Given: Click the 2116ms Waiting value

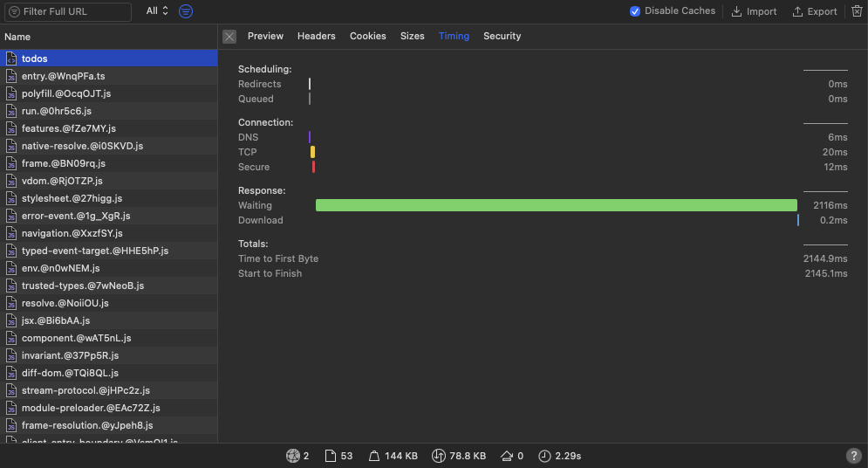Looking at the screenshot, I should [830, 205].
